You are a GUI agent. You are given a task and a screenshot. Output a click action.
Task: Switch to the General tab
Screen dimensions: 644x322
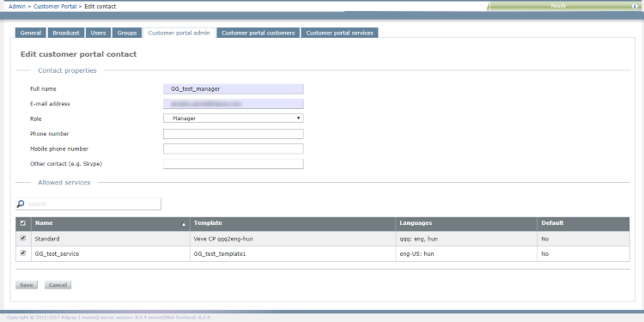[31, 33]
